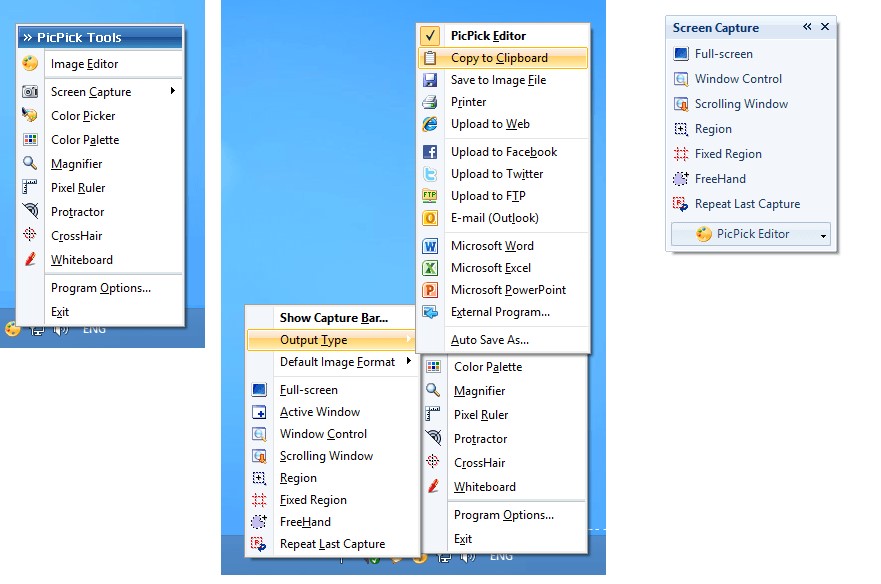This screenshot has width=881, height=584.
Task: Open Color Palette in PicPick Tools menu
Action: (84, 140)
